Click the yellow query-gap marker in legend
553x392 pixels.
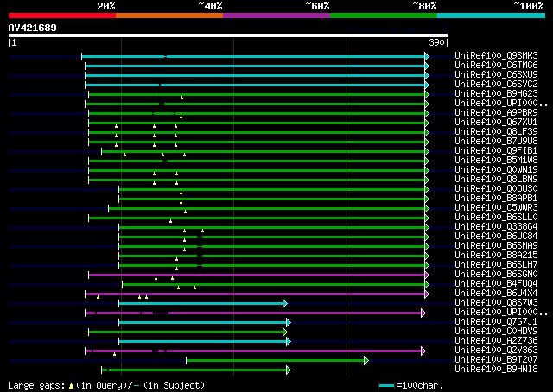[71, 386]
